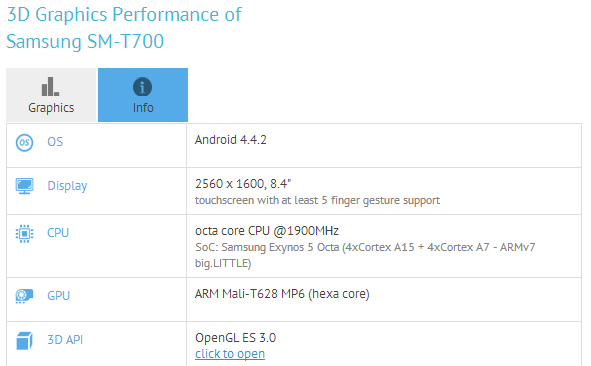This screenshot has height=366, width=591.
Task: Click the Android 4.4.2 value
Action: pyautogui.click(x=231, y=140)
